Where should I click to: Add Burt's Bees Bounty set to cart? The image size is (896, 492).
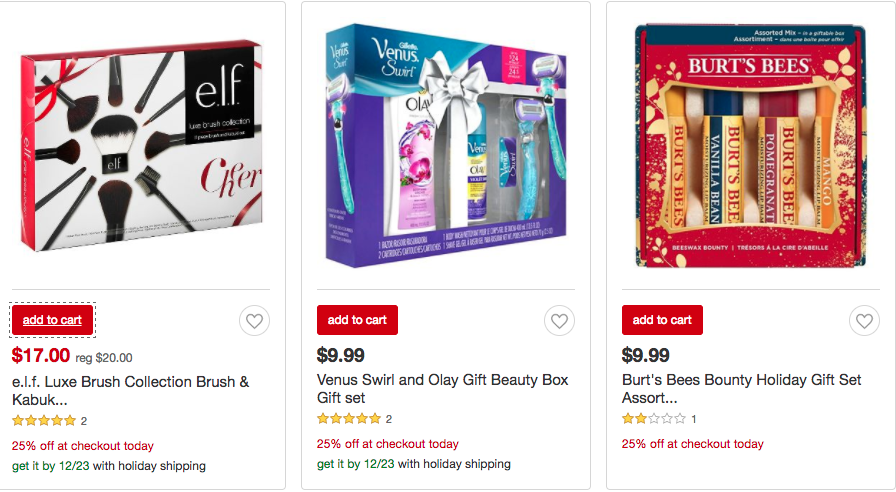pyautogui.click(x=662, y=320)
